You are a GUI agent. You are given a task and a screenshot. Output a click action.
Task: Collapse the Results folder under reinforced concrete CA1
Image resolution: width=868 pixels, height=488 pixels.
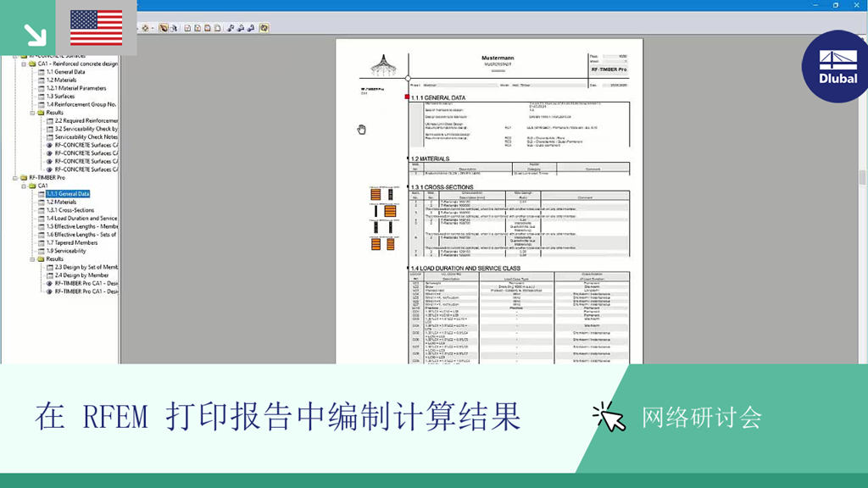[32, 113]
